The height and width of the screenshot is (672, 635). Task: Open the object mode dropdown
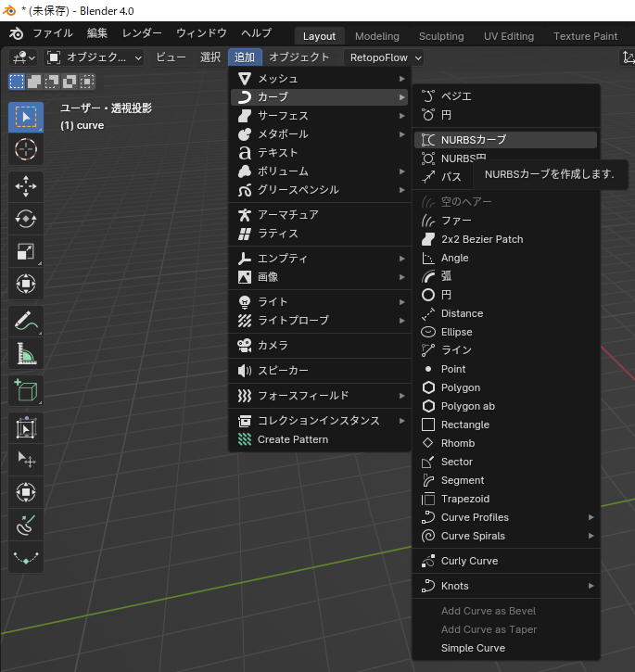(94, 57)
